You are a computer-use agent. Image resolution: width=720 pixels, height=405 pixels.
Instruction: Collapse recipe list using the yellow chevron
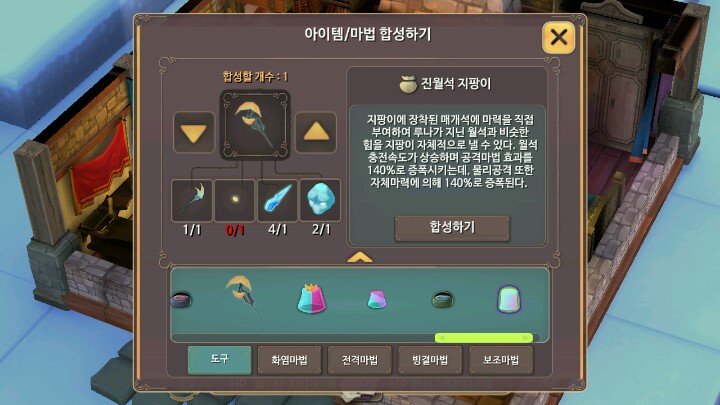[360, 258]
